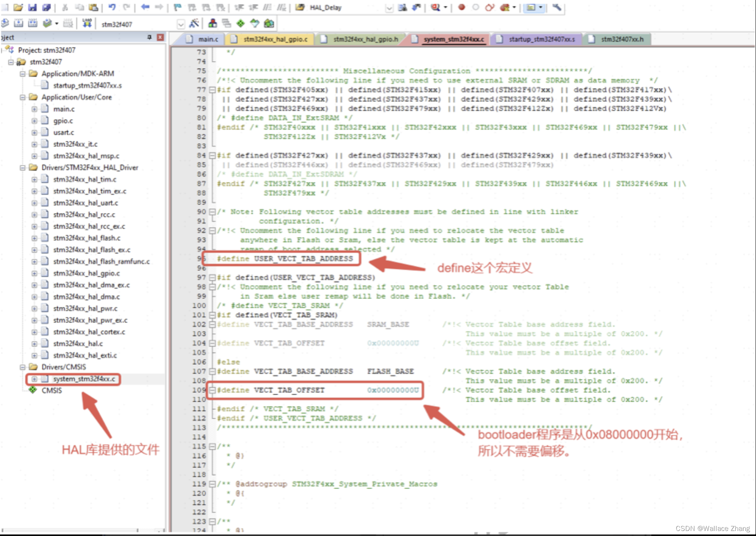The height and width of the screenshot is (536, 756).
Task: Click the Undo toolbar icon
Action: (112, 7)
